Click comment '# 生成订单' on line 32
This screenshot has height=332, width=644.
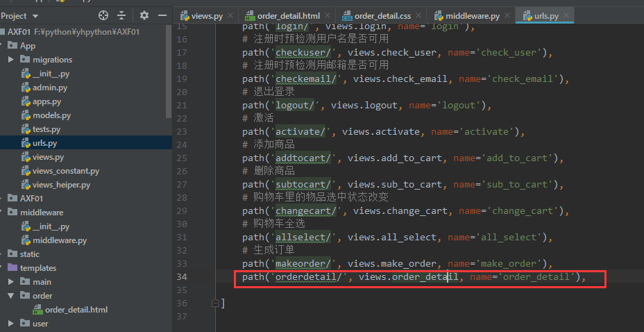tap(268, 250)
